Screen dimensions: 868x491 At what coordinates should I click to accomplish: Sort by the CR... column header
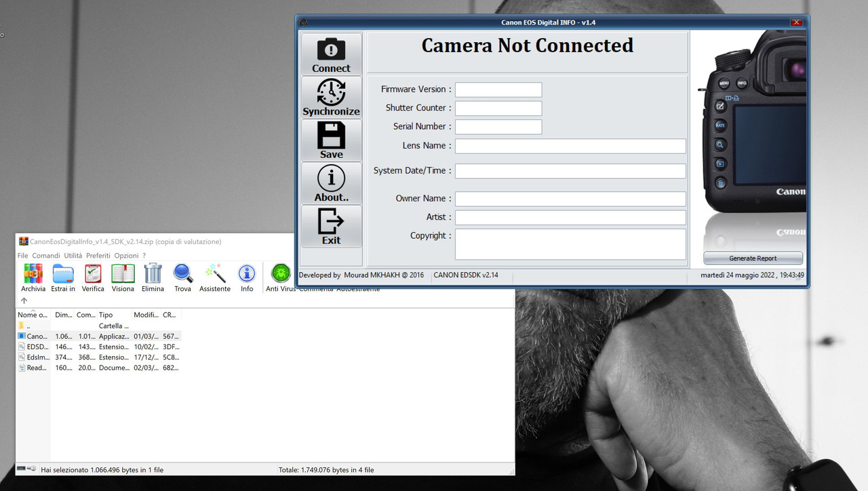[x=170, y=315]
